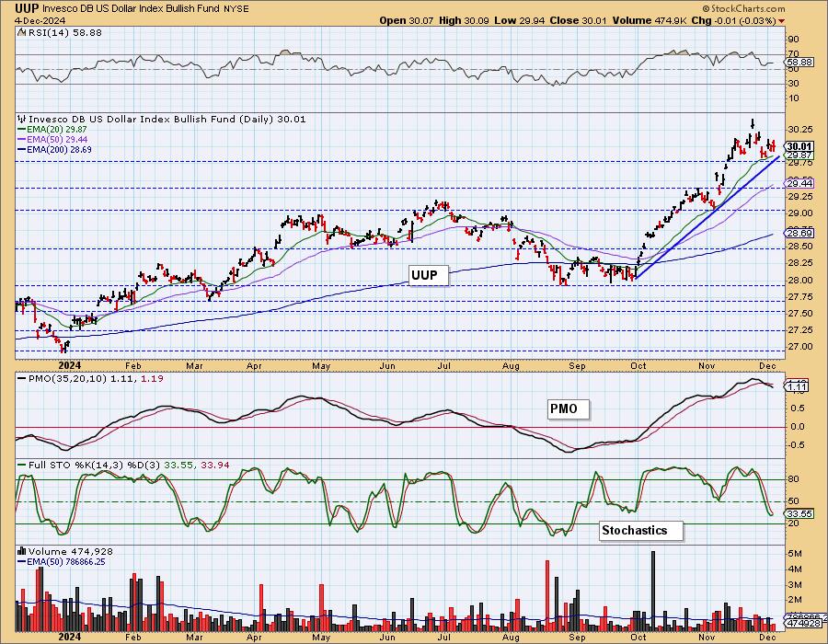Image resolution: width=828 pixels, height=644 pixels.
Task: Click the RSI(14) 58.88 legend text
Action: tap(64, 32)
